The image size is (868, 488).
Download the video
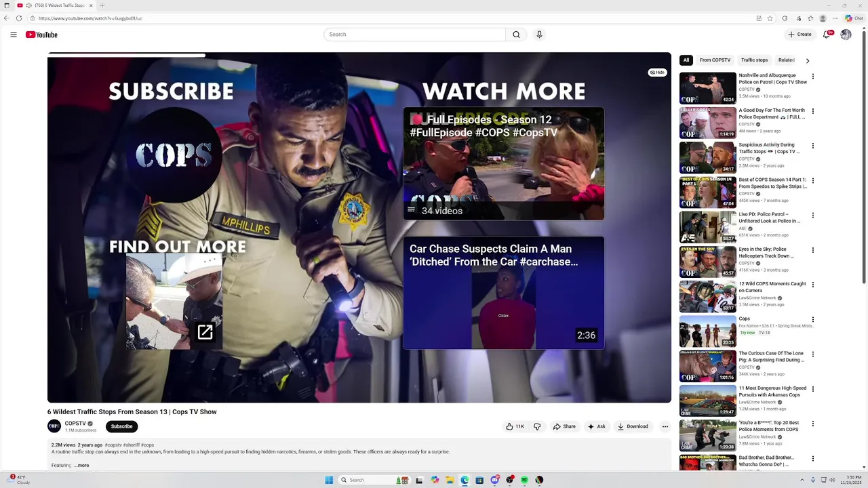(633, 426)
